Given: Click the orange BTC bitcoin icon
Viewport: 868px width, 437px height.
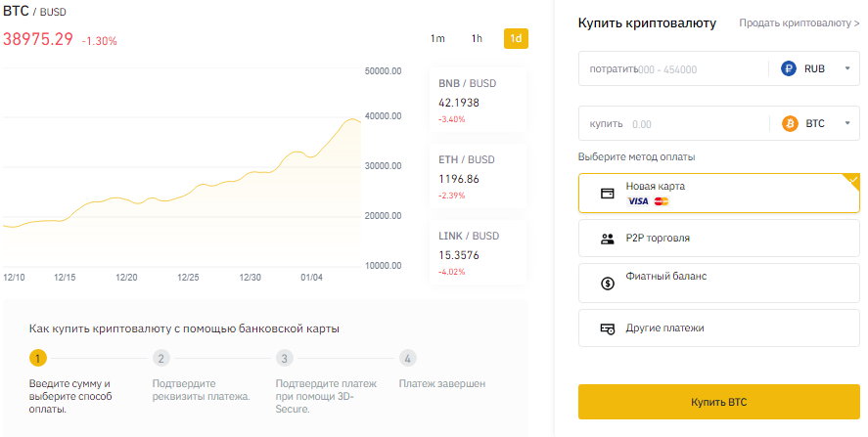Looking at the screenshot, I should pyautogui.click(x=790, y=123).
